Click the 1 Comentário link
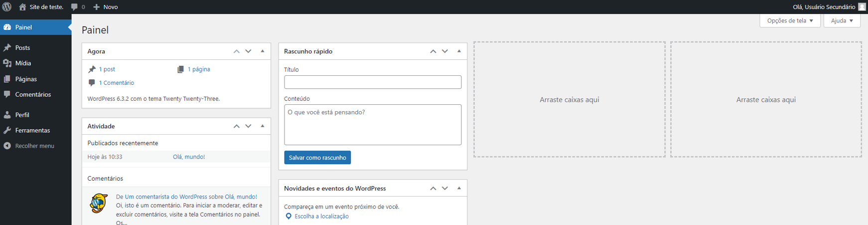 116,83
